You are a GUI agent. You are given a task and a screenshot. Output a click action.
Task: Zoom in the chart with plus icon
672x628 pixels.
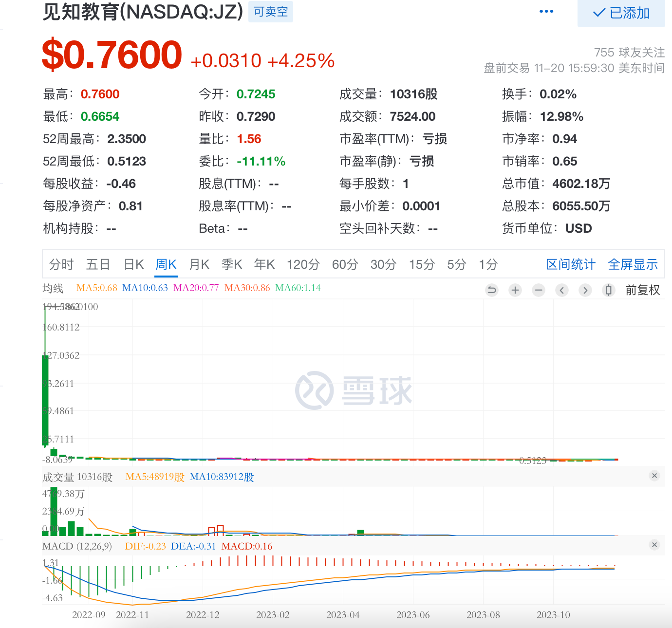[515, 291]
